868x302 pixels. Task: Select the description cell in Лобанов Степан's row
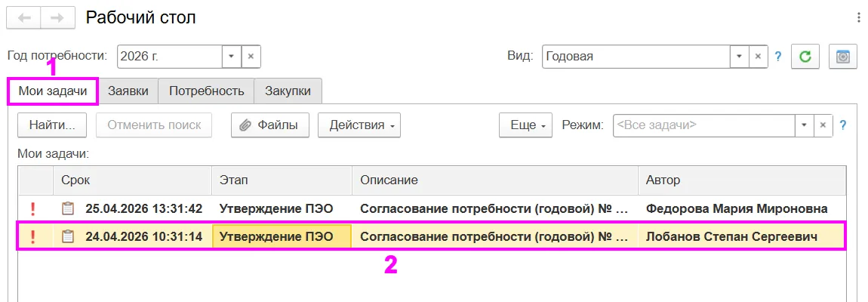[x=495, y=236]
